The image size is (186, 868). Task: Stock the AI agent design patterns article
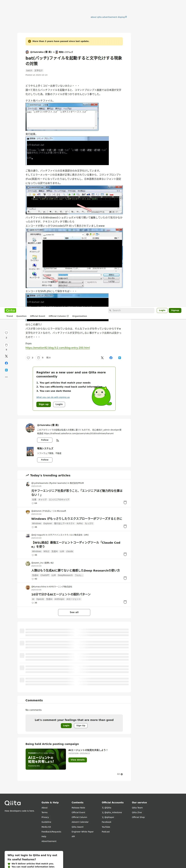click(125, 602)
